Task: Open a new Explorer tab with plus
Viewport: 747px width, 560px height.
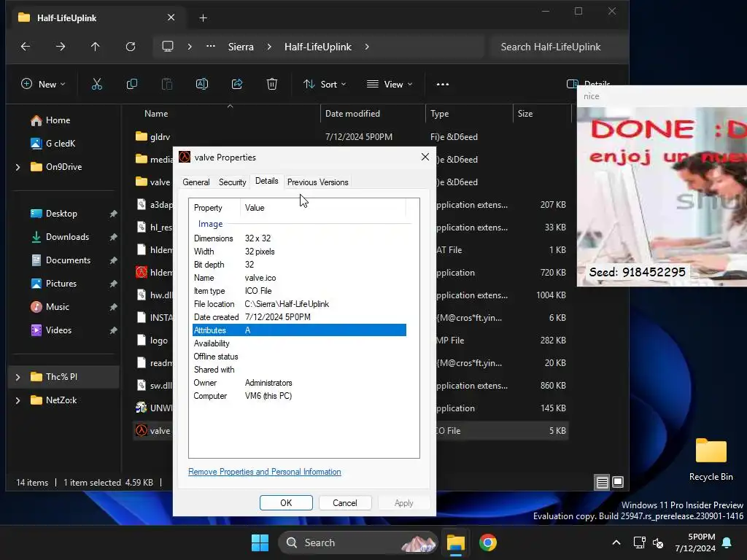Action: pyautogui.click(x=203, y=18)
